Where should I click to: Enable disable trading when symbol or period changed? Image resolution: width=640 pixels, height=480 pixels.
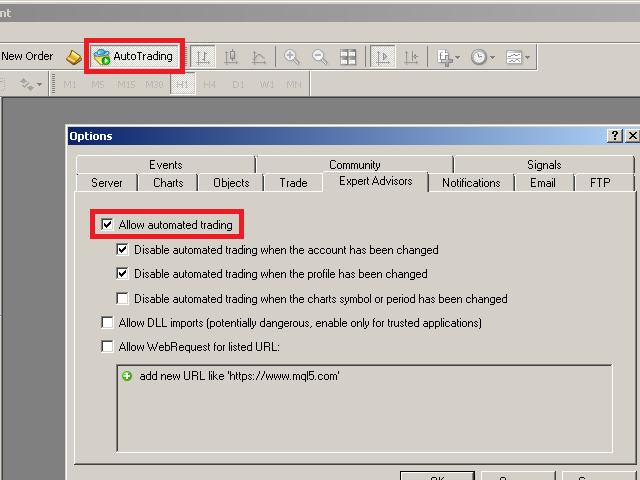coord(122,298)
